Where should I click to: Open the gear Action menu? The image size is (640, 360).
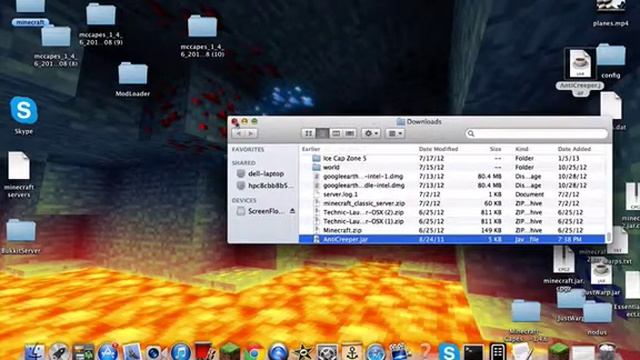point(371,133)
